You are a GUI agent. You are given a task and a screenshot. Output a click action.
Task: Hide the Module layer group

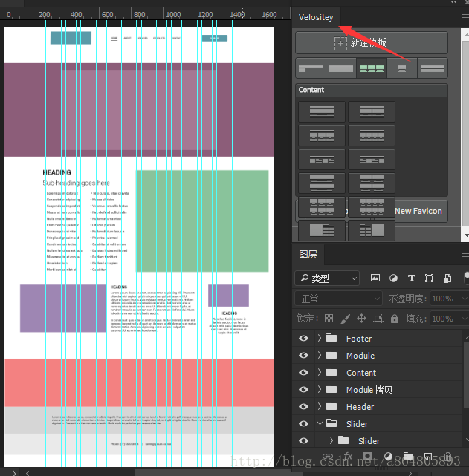click(303, 355)
